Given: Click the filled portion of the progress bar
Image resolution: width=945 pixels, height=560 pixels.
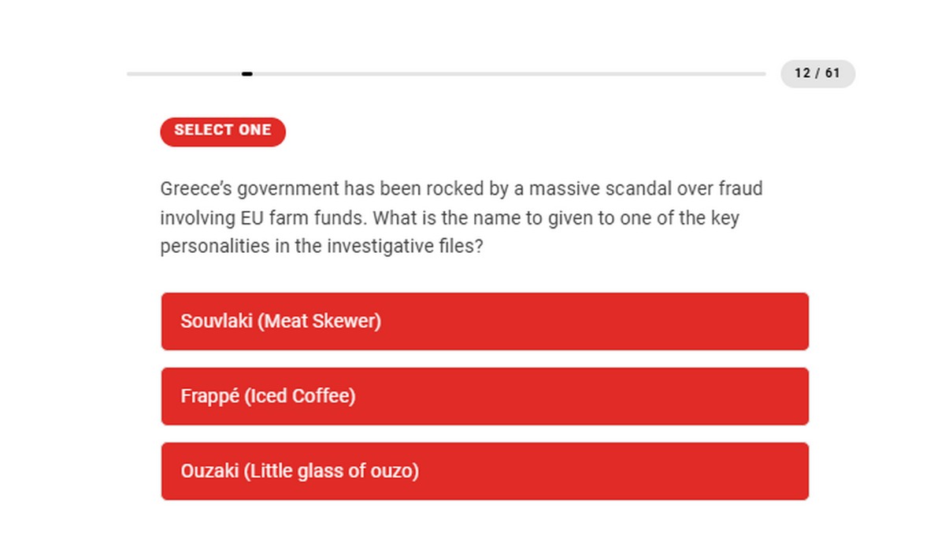Looking at the screenshot, I should (189, 75).
